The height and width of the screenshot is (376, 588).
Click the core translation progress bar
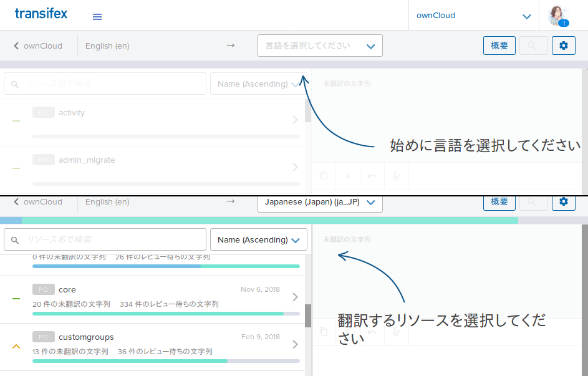(x=166, y=314)
